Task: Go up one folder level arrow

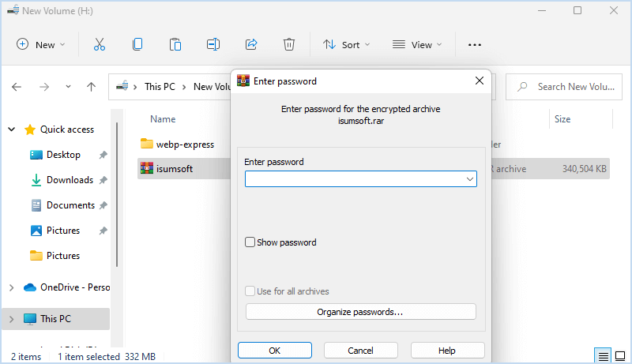Action: tap(91, 87)
